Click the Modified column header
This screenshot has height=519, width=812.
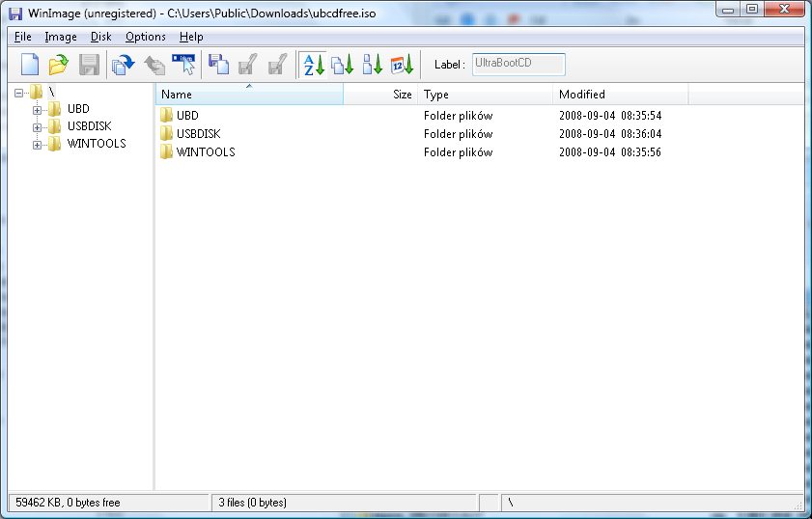[x=621, y=95]
